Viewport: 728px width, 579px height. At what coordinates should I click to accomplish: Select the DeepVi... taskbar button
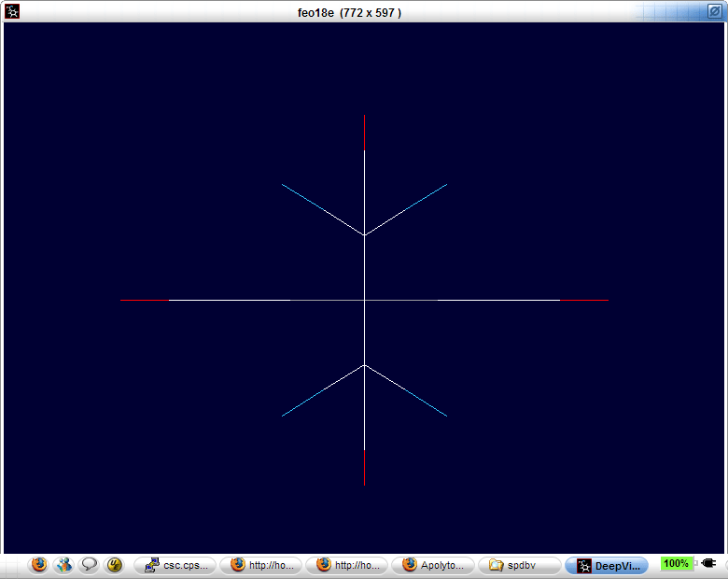tap(607, 565)
